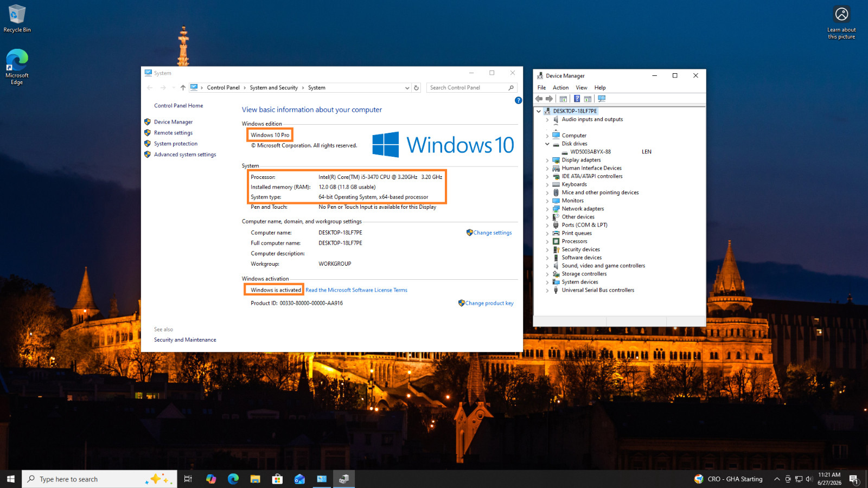This screenshot has width=868, height=488.
Task: Select Mice and other pointing devices item
Action: point(600,192)
